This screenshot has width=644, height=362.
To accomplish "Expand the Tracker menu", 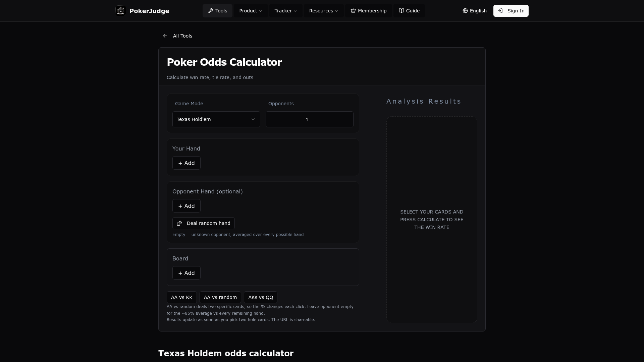I will point(286,11).
